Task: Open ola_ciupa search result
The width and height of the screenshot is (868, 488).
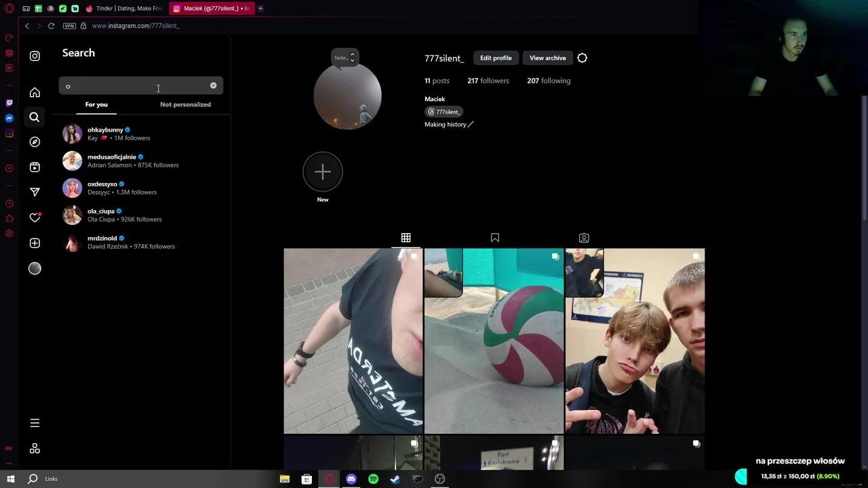Action: click(140, 215)
